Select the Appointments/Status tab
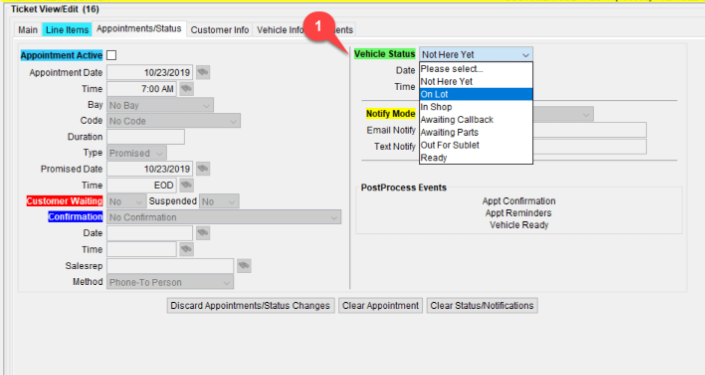Viewport: 705px width, 375px height. pyautogui.click(x=139, y=29)
